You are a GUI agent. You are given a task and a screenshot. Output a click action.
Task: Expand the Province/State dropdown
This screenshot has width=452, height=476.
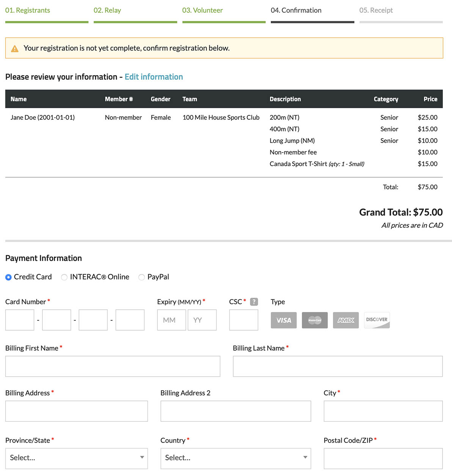click(76, 458)
